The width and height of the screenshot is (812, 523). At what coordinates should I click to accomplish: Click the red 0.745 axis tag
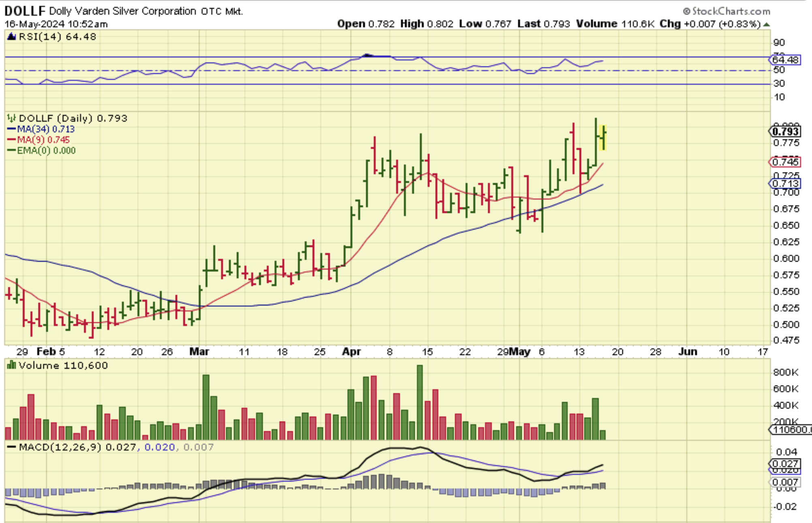[x=785, y=162]
